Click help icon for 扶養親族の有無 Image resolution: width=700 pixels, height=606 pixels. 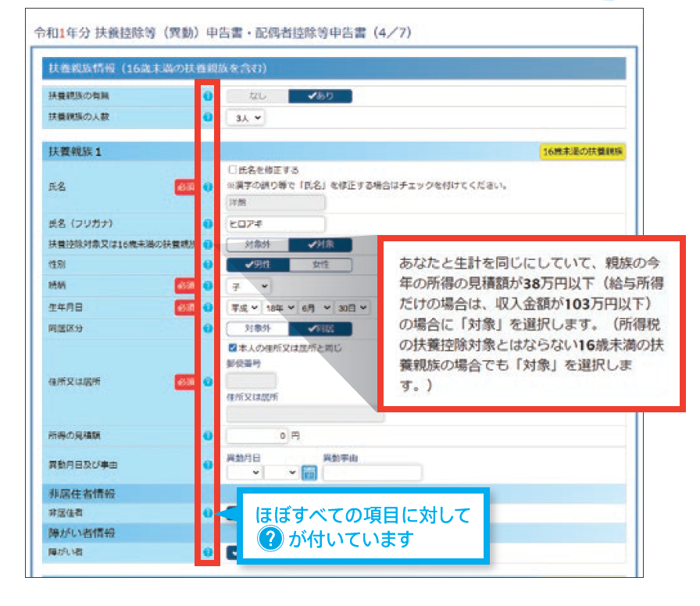coord(208,97)
